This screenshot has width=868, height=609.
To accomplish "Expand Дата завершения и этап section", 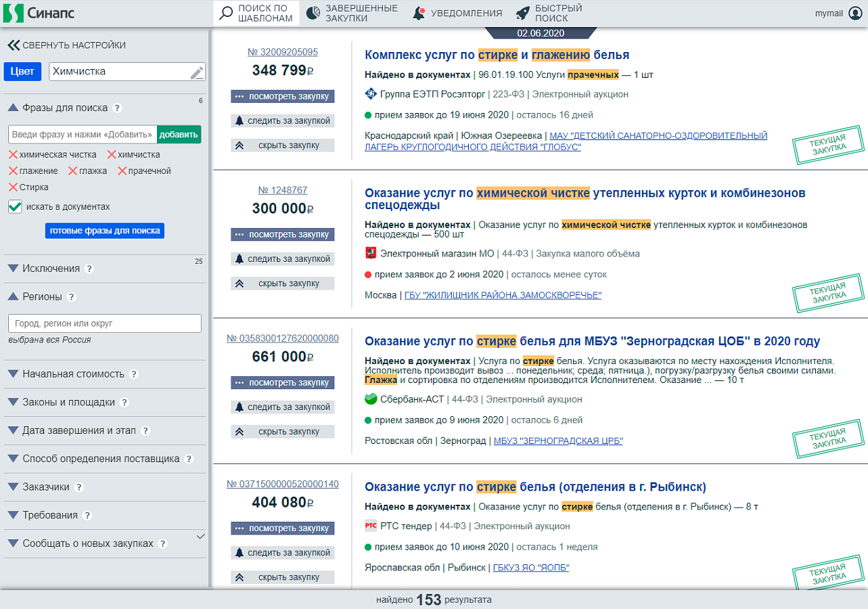I will (x=13, y=430).
